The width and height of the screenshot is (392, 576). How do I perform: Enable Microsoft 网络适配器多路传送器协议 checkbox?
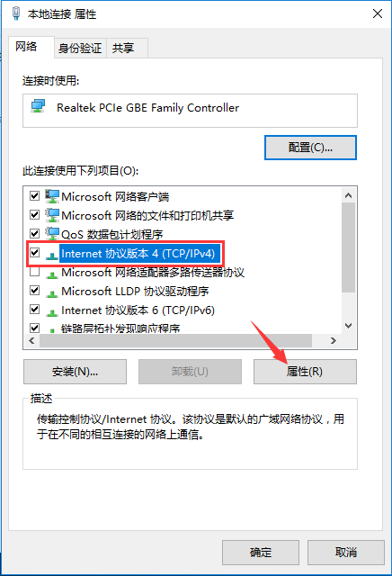point(34,272)
